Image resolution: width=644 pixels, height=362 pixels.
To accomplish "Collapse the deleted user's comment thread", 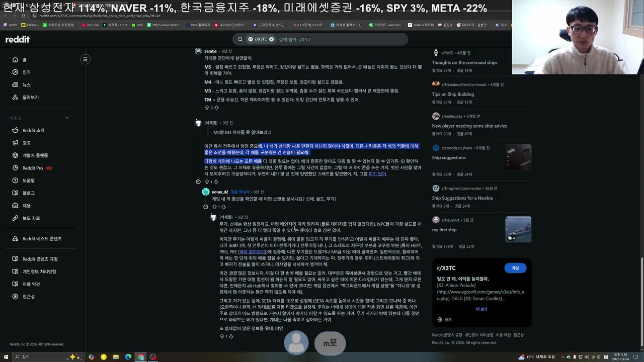I will (x=198, y=182).
